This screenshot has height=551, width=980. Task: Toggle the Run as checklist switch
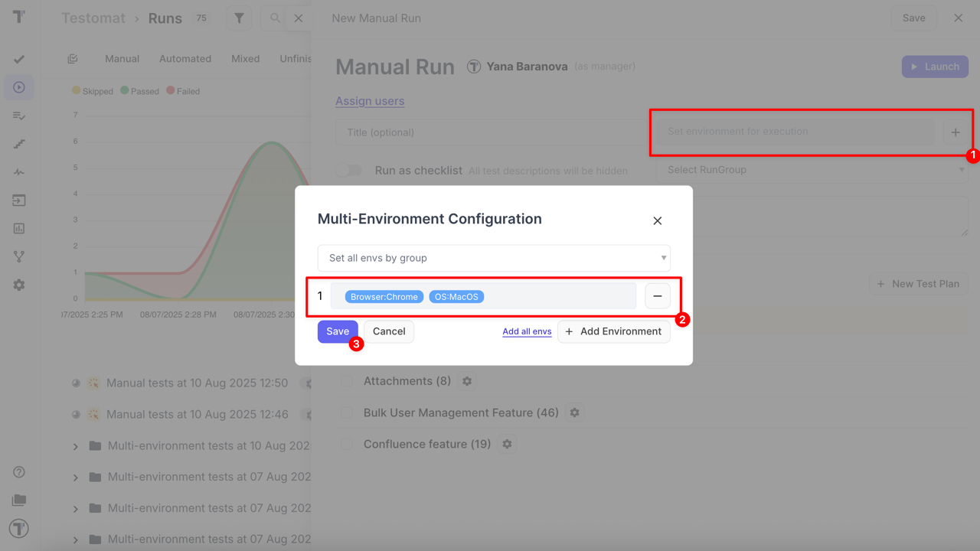(349, 170)
